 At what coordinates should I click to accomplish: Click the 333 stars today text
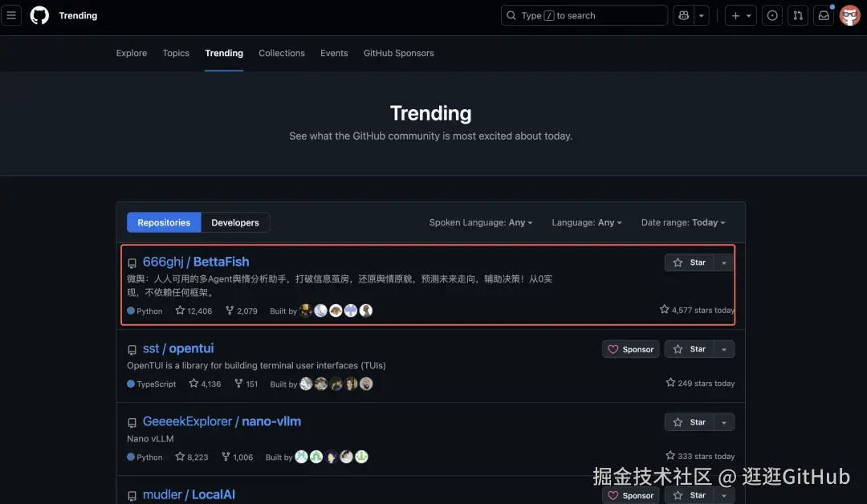pyautogui.click(x=700, y=456)
